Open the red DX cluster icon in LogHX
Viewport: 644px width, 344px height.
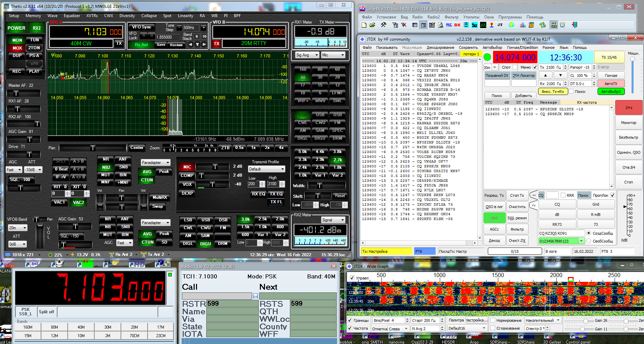pyautogui.click(x=457, y=25)
